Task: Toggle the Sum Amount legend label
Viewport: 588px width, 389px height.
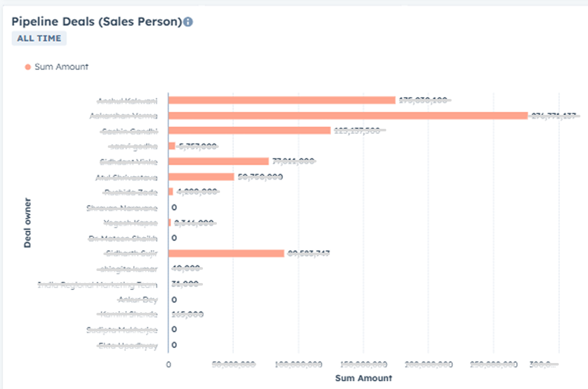Action: [62, 67]
